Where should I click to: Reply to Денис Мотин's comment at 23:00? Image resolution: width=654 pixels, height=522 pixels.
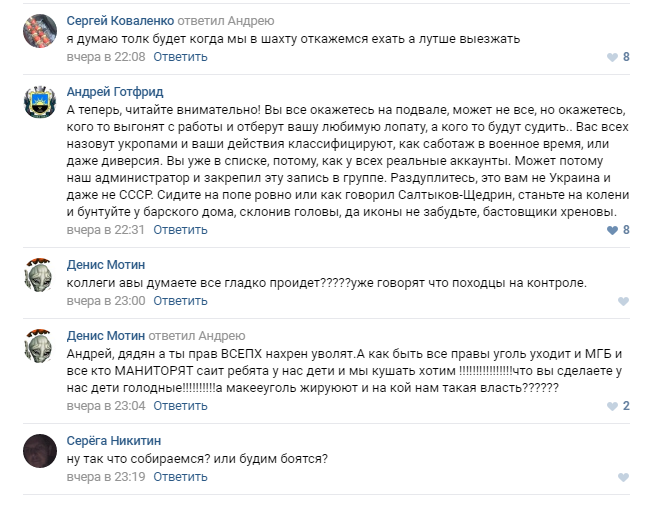click(181, 301)
